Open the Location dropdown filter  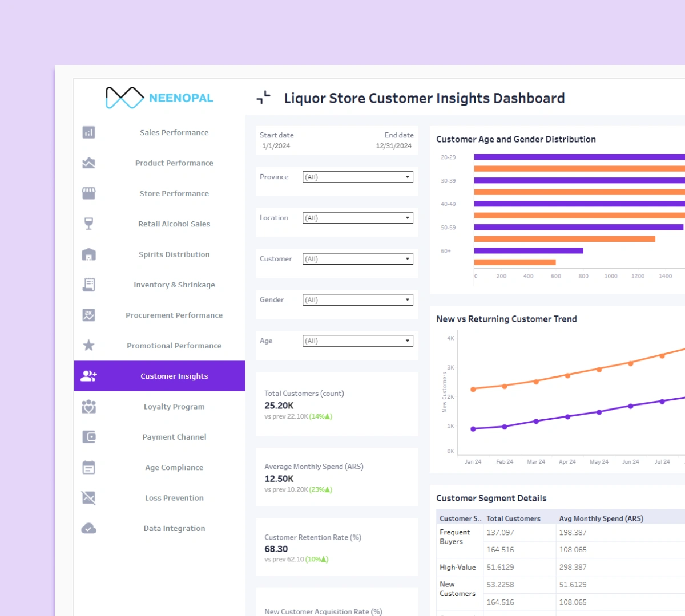pos(358,218)
